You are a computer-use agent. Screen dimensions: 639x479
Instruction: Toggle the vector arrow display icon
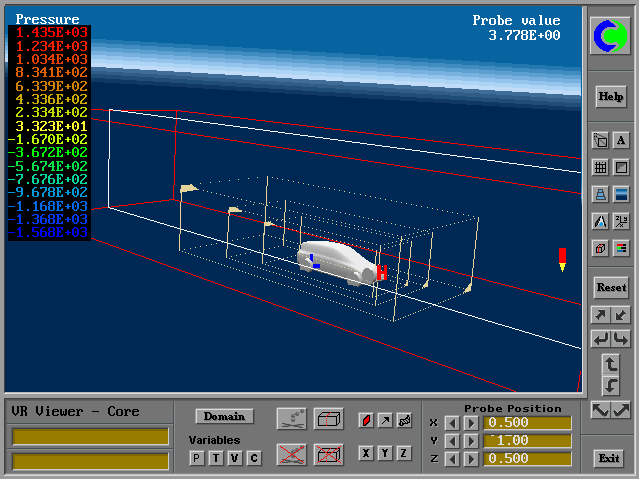(385, 420)
